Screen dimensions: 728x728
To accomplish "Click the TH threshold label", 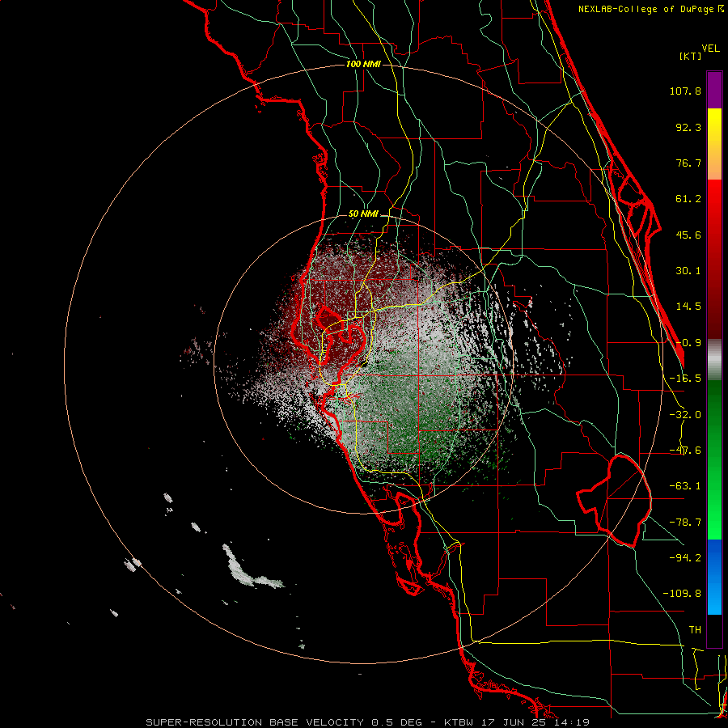I will click(695, 630).
